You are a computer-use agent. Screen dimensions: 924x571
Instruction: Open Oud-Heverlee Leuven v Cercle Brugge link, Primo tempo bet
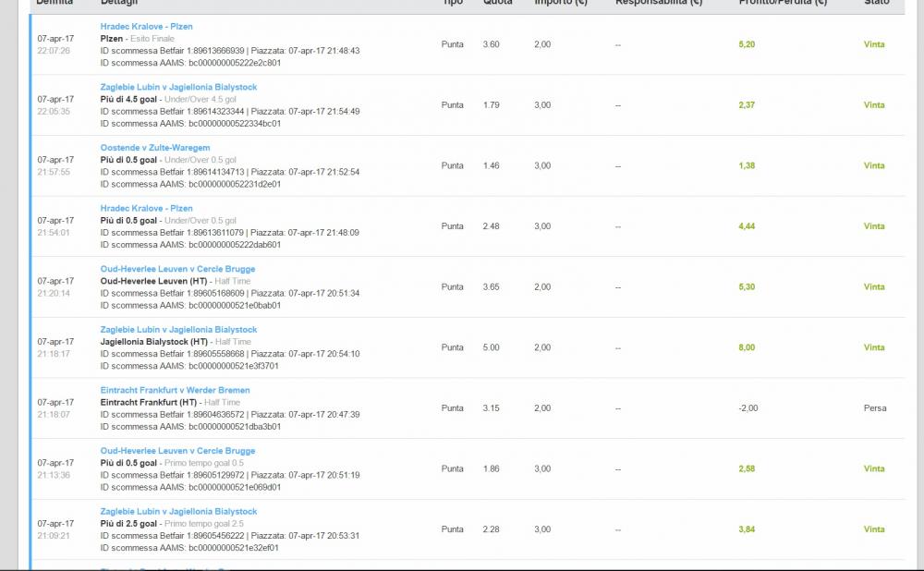[177, 452]
